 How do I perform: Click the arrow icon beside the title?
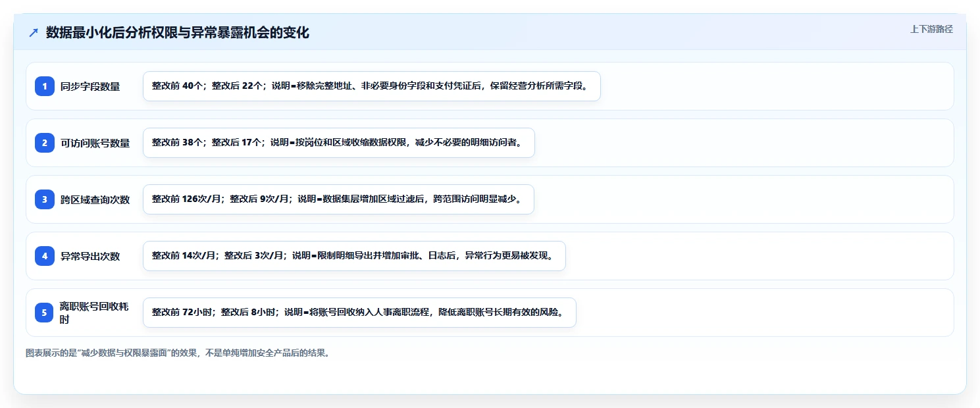[34, 33]
